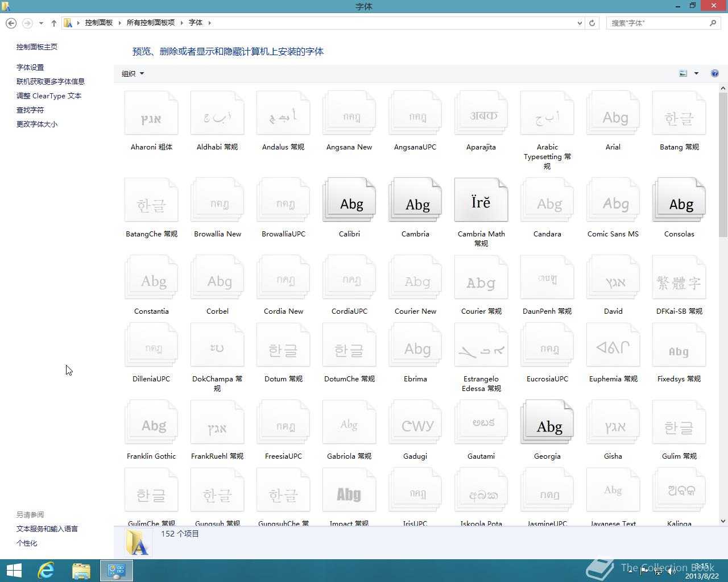Select the Ebrima font icon

[x=415, y=345]
